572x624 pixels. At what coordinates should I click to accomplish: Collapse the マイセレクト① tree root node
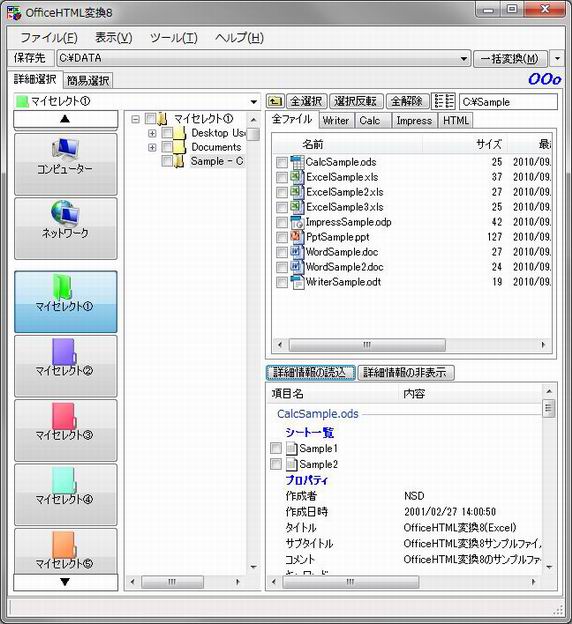[x=135, y=119]
